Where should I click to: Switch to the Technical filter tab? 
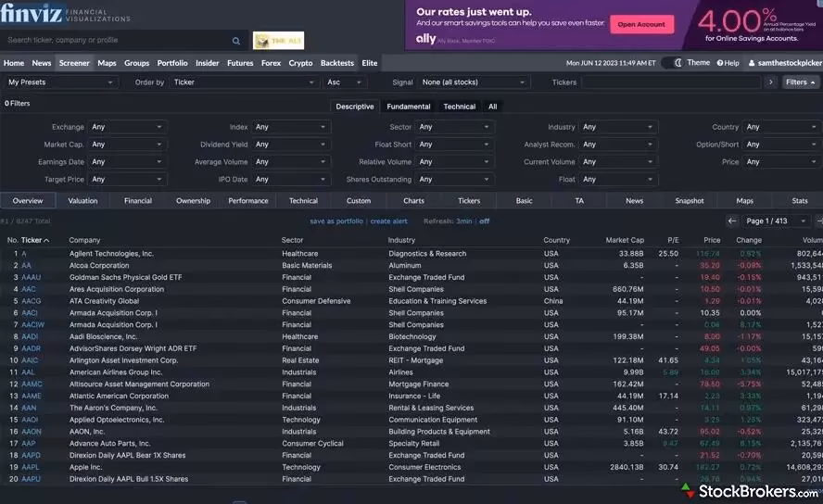pyautogui.click(x=460, y=107)
